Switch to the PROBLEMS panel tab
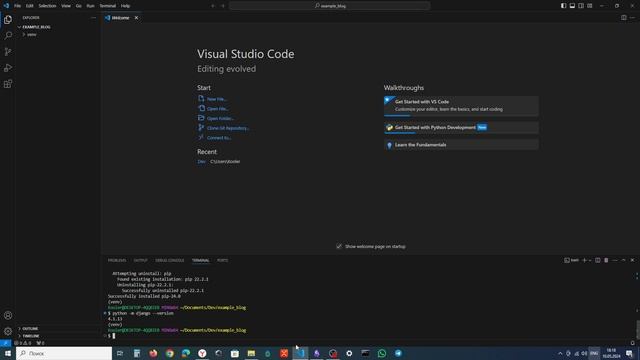Image resolution: width=640 pixels, height=360 pixels. (117, 260)
